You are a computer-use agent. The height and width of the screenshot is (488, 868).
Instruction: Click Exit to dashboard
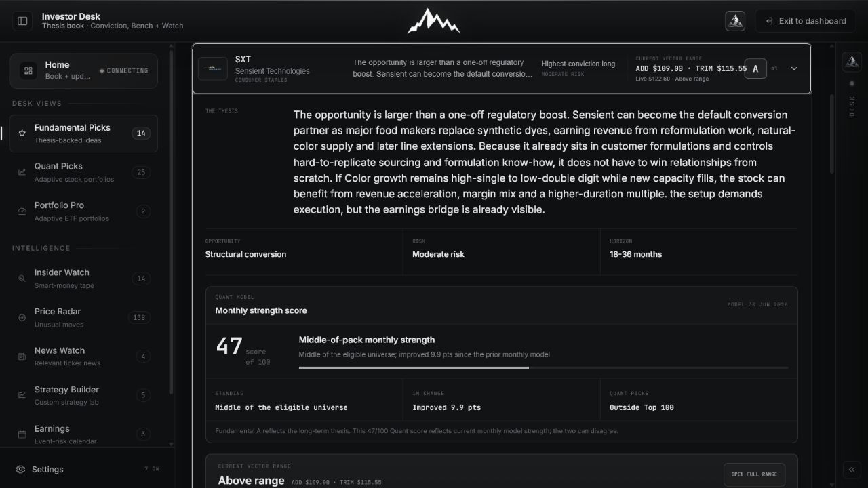tap(805, 21)
